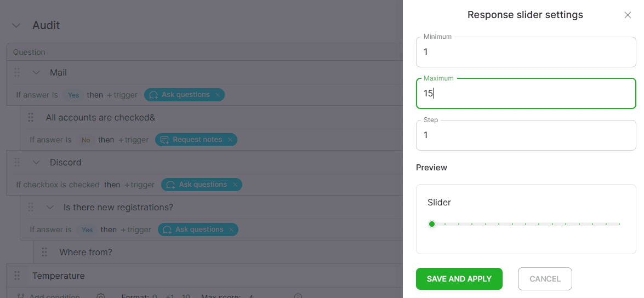Click the CANCEL button

(545, 279)
